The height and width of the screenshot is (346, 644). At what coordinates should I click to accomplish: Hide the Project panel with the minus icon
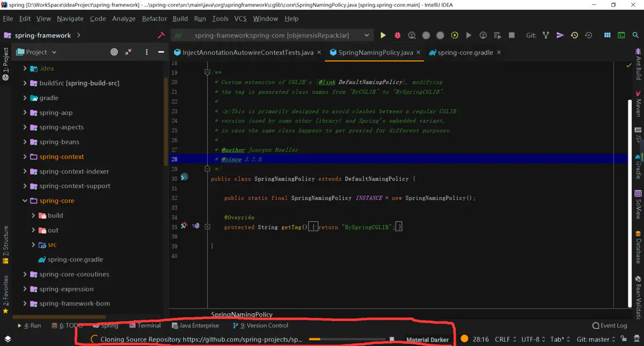click(x=161, y=52)
